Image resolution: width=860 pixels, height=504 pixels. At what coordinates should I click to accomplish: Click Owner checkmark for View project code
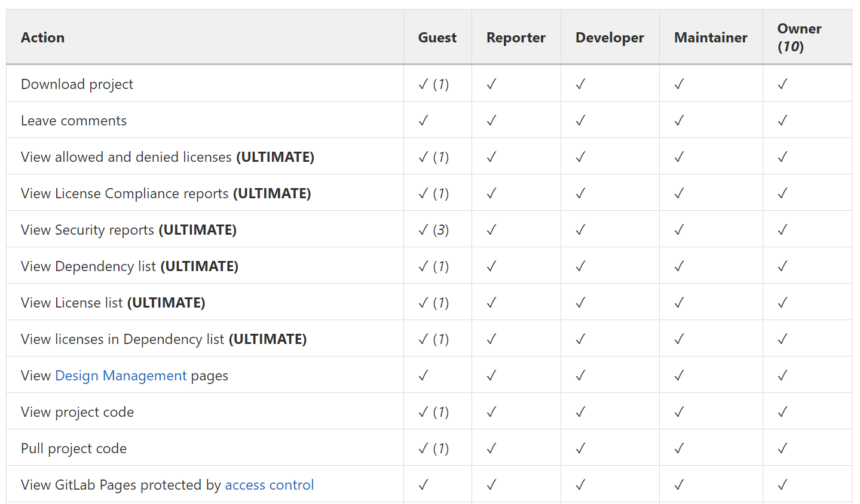point(782,412)
